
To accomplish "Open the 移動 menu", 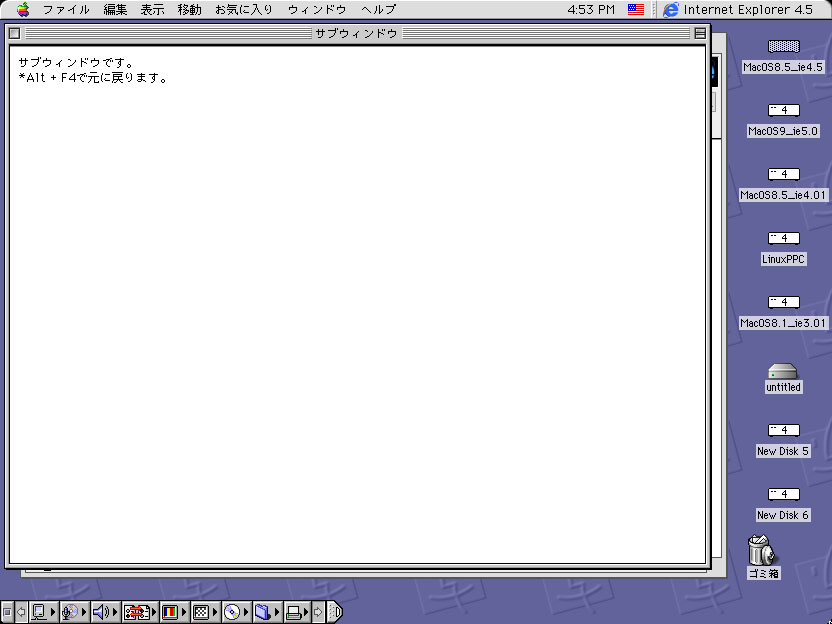I will pos(189,10).
